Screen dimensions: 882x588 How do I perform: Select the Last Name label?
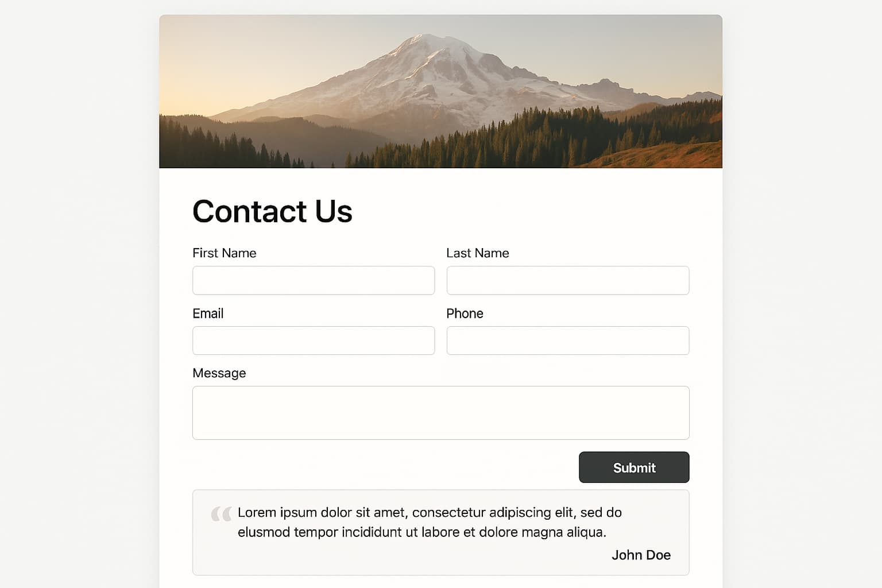(478, 253)
